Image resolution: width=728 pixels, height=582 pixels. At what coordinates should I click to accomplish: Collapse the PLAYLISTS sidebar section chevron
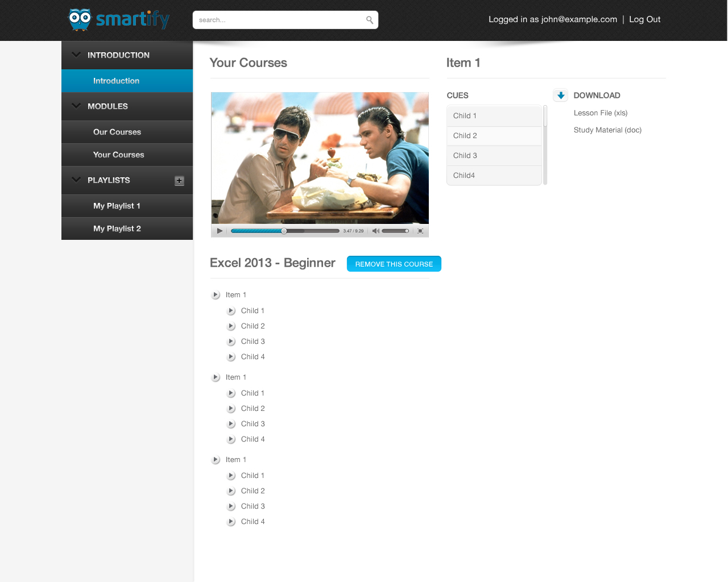pos(76,180)
